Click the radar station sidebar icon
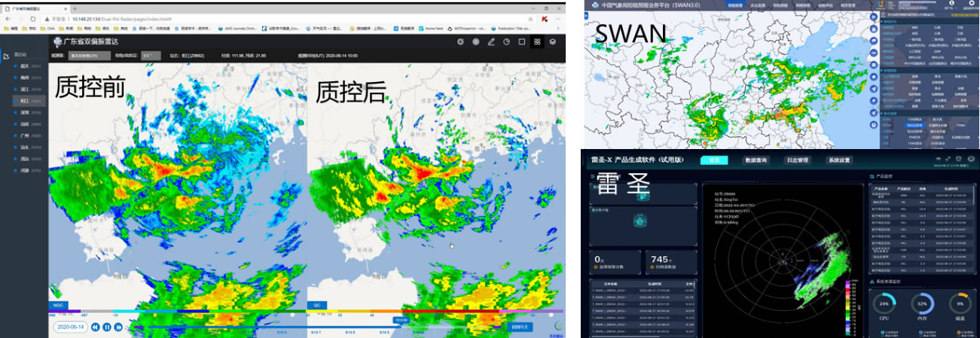 tap(6, 56)
